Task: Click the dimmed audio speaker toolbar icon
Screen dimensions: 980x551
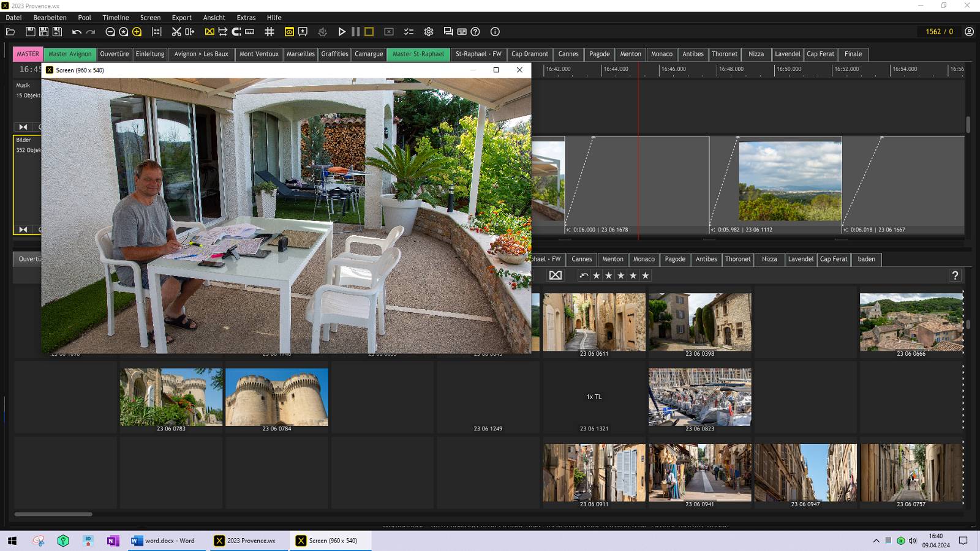Action: pyautogui.click(x=322, y=32)
